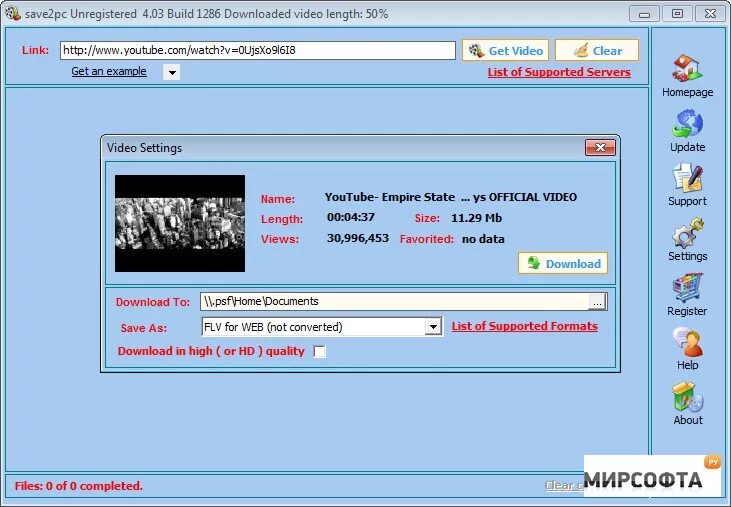Screen dimensions: 731x507
Task: Close the Video Settings dialog
Action: click(x=600, y=148)
